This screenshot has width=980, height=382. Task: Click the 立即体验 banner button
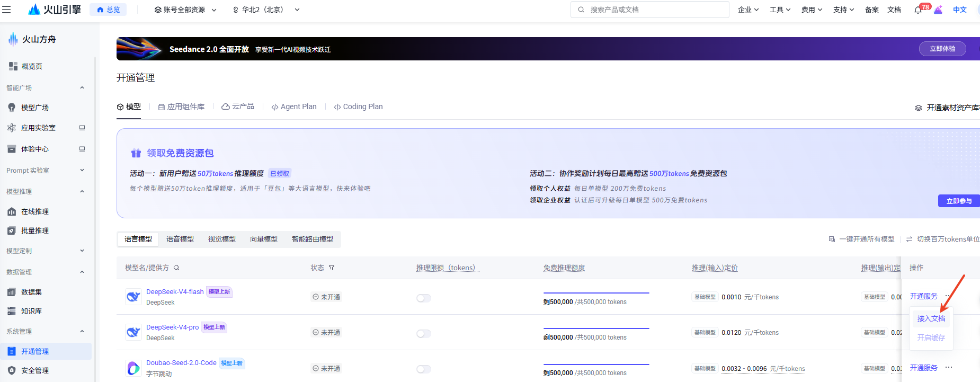pos(942,49)
